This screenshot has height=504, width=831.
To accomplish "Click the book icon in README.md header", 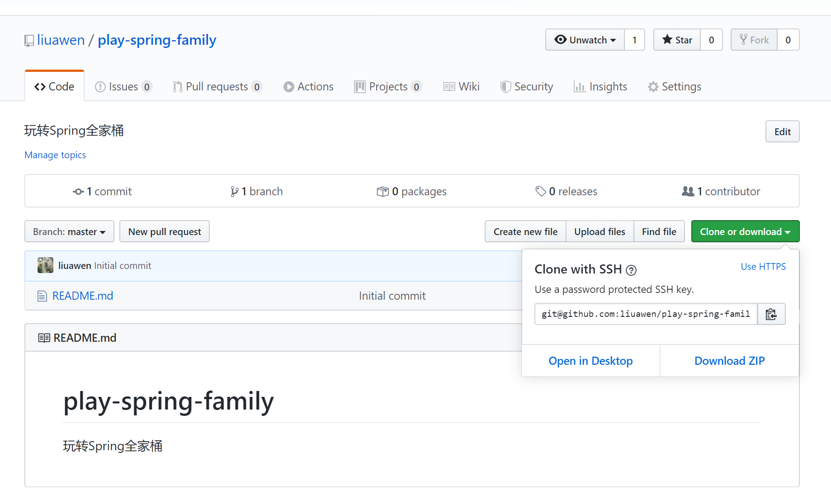I will (44, 338).
